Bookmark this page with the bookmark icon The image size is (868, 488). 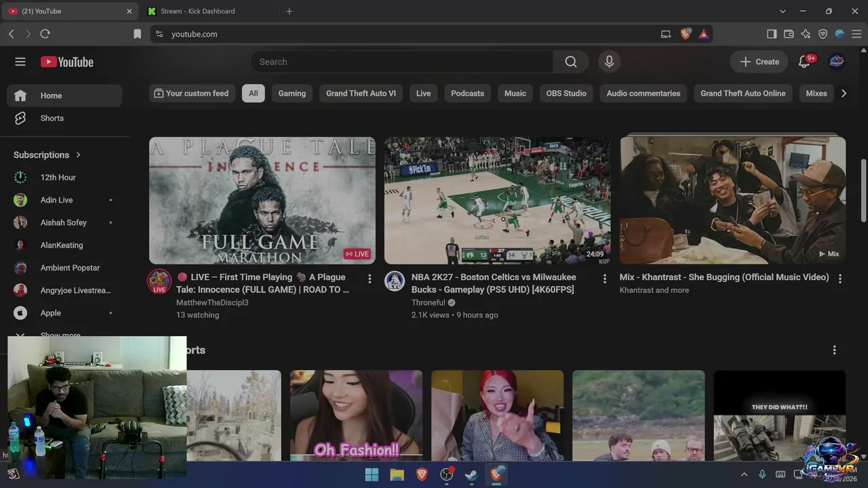point(137,34)
